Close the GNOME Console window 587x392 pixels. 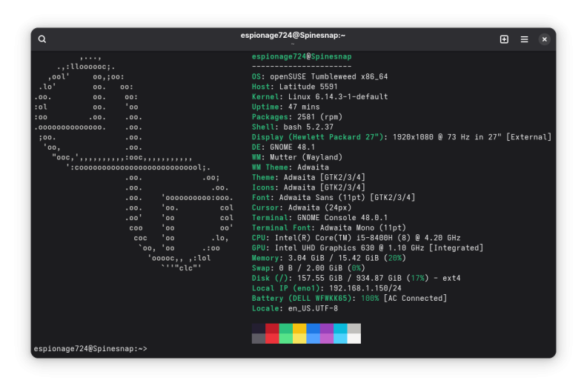pyautogui.click(x=544, y=39)
